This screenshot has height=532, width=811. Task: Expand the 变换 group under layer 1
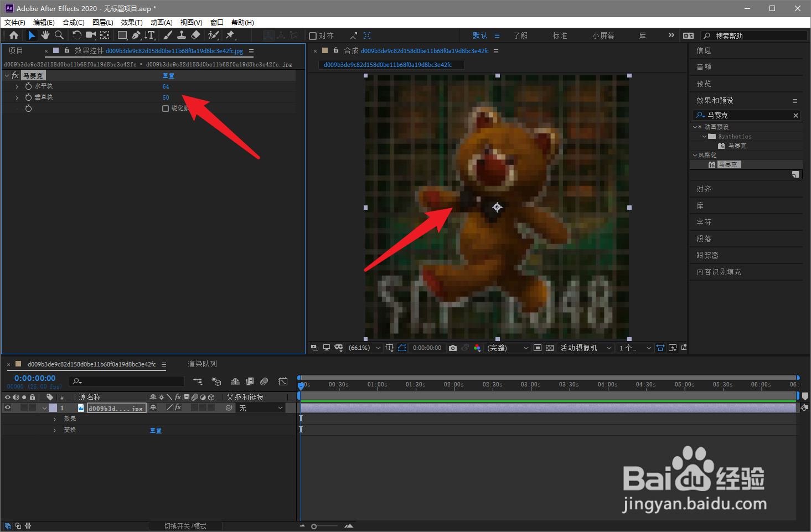[54, 430]
